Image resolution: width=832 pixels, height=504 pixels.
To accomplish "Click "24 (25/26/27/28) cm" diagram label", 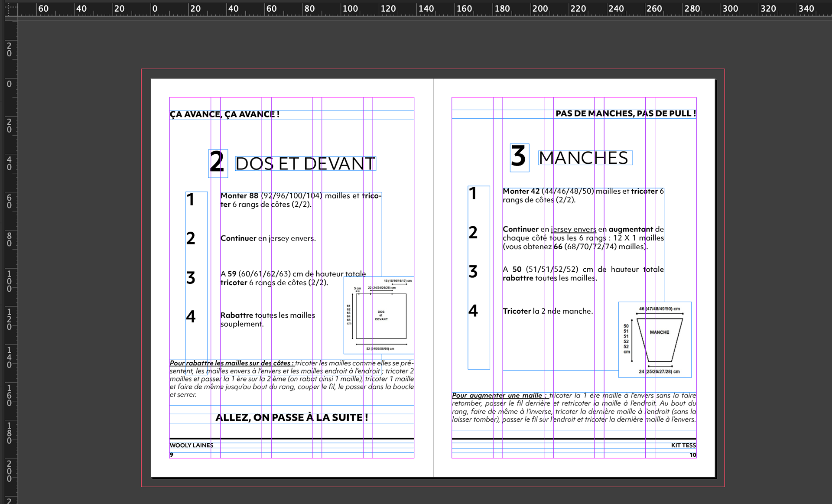I will [x=659, y=371].
